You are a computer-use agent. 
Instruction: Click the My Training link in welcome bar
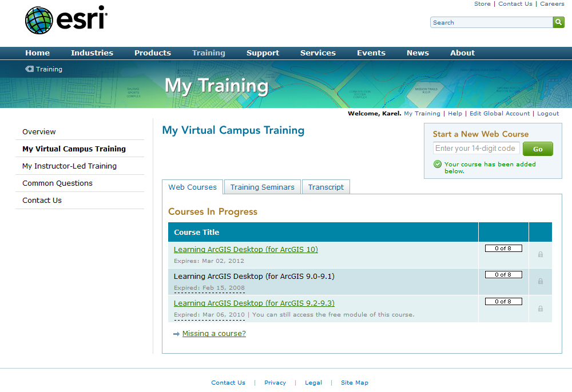click(422, 113)
